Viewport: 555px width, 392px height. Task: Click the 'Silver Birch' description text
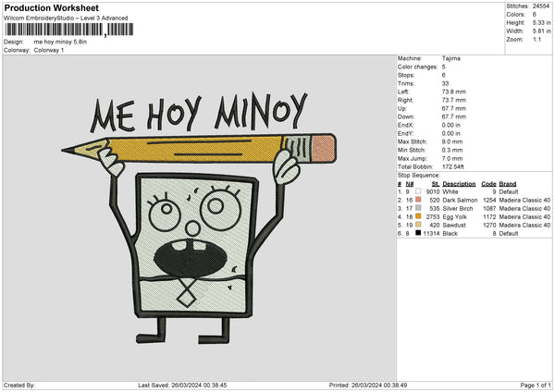(458, 208)
